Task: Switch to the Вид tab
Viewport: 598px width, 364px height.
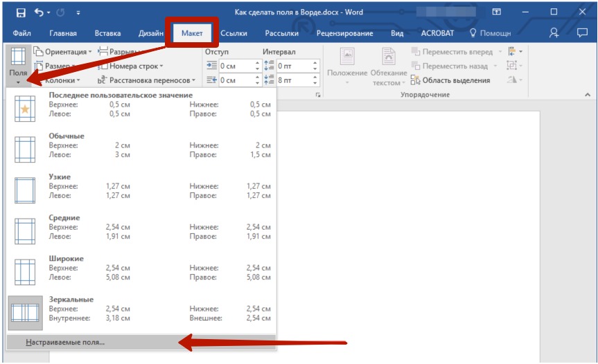Action: (397, 33)
